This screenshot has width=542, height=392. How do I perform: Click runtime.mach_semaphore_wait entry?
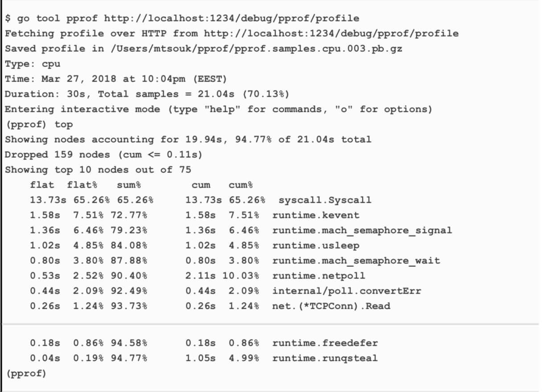356,261
